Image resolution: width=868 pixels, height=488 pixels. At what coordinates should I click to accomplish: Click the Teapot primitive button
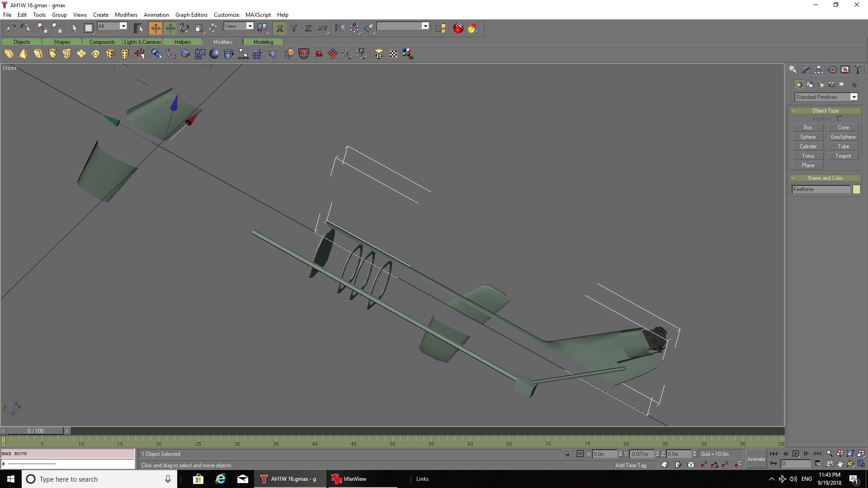coord(843,156)
